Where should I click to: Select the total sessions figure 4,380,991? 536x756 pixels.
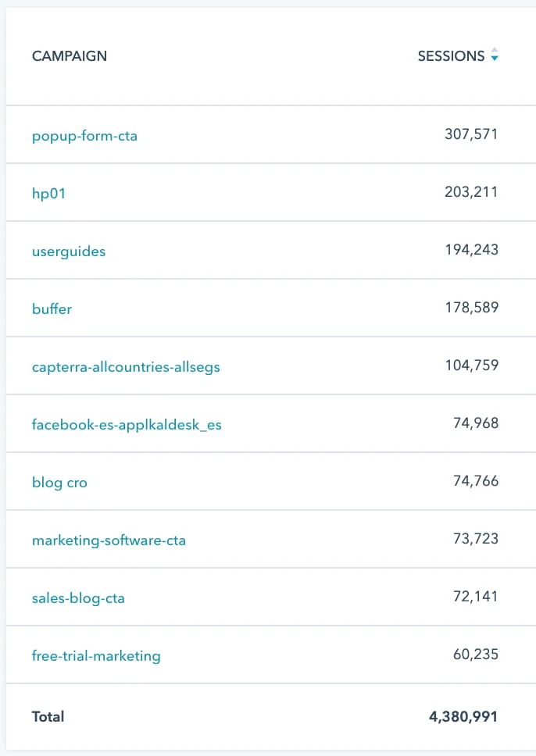click(x=462, y=716)
